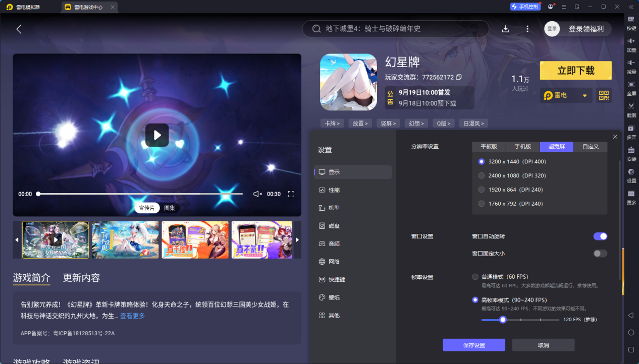This screenshot has height=364, width=639.
Task: Expand the 幻想 tag
Action: 416,124
